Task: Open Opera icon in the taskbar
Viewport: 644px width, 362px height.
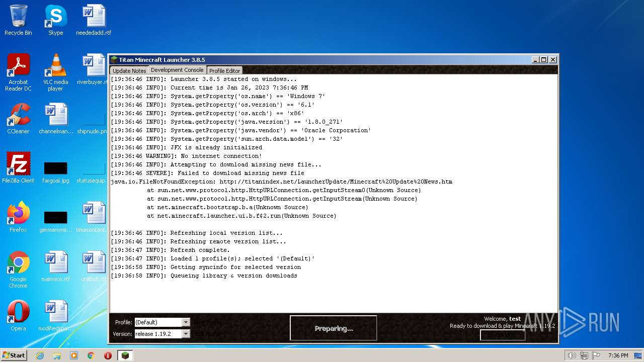Action: point(108,355)
